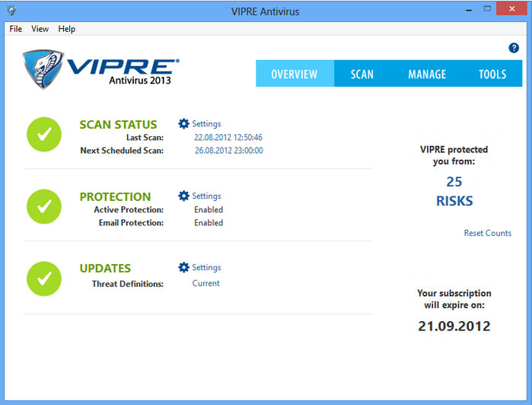Open the View menu
Image resolution: width=532 pixels, height=405 pixels.
point(40,29)
